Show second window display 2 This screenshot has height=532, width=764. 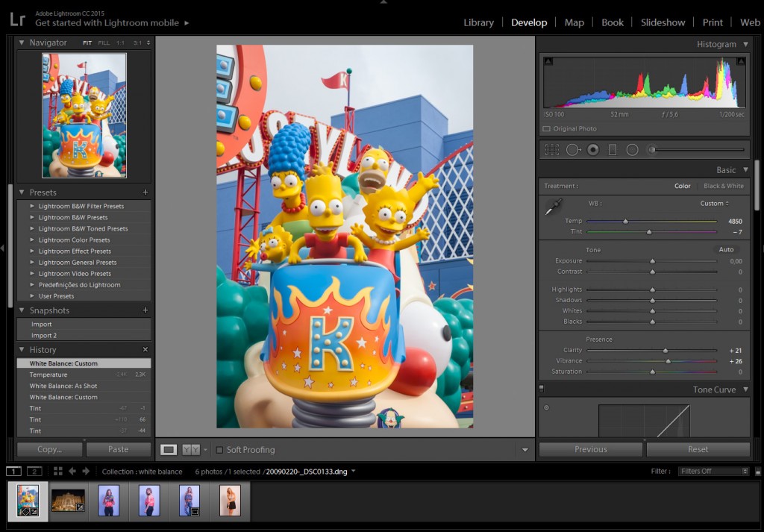(34, 471)
